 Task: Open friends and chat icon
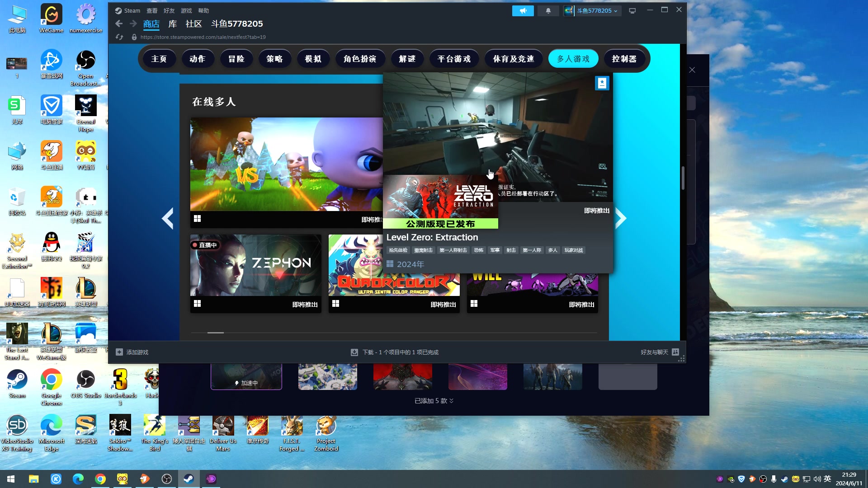click(675, 352)
